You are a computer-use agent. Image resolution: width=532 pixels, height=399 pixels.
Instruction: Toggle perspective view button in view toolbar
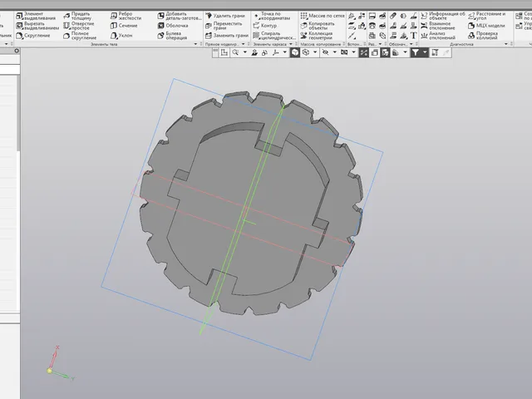(375, 52)
